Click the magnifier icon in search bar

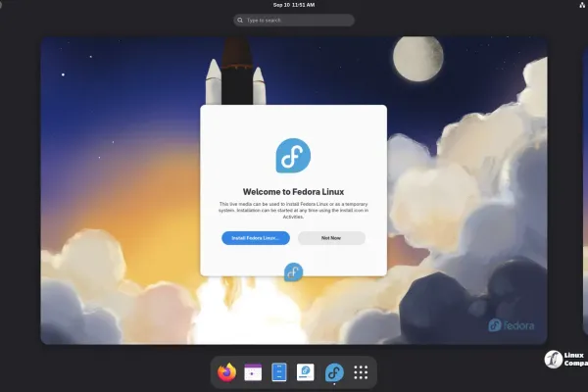(x=240, y=21)
